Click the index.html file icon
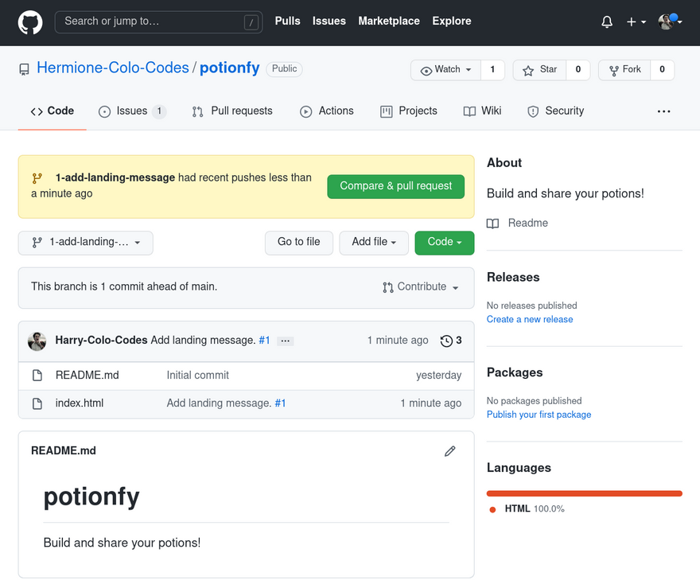This screenshot has width=700, height=588. (37, 403)
